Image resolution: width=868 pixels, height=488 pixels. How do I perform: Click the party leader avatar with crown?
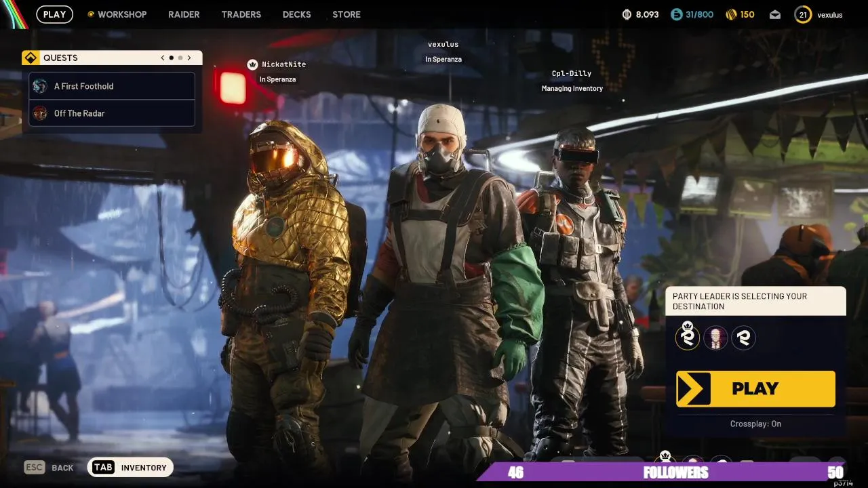coord(688,337)
